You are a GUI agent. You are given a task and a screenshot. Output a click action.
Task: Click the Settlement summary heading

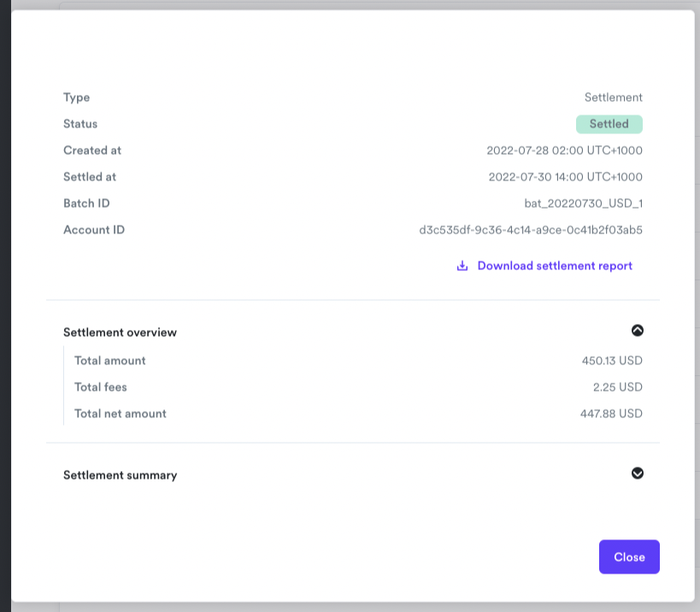(120, 475)
